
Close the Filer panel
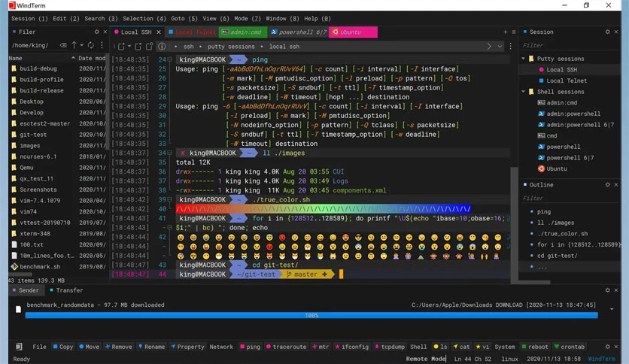click(x=105, y=32)
